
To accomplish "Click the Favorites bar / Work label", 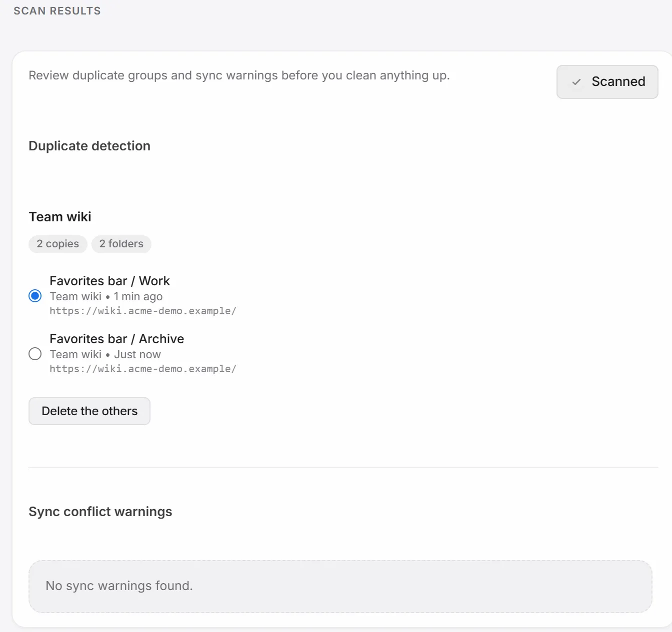I will 109,281.
